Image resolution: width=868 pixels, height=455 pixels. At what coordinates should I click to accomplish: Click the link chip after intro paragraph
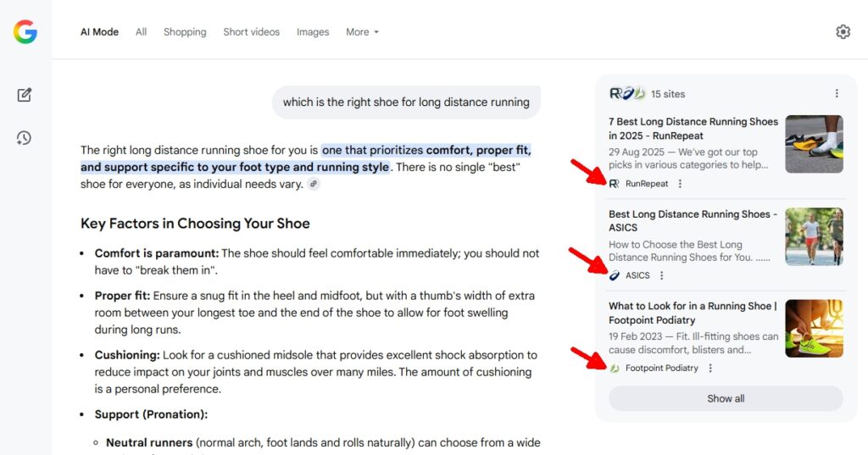(314, 184)
